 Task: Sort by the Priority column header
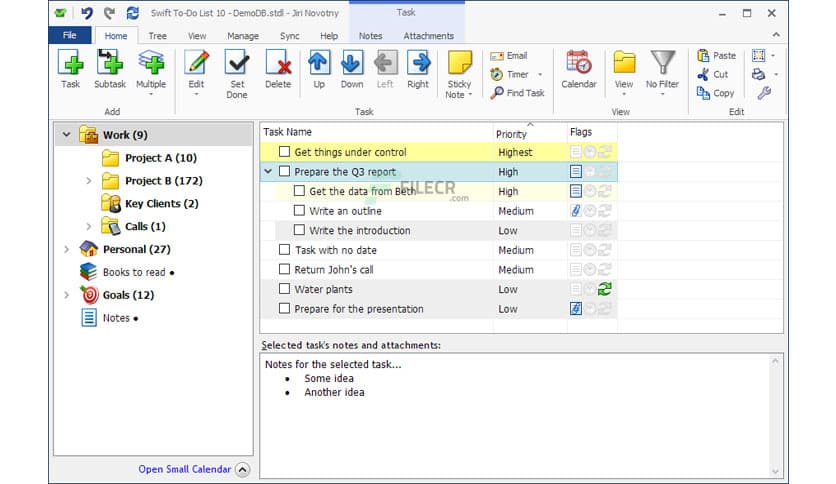click(x=511, y=133)
